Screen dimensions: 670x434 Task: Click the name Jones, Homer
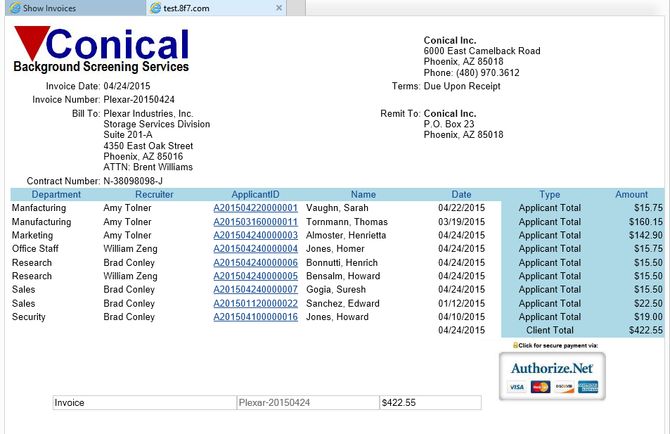point(335,249)
